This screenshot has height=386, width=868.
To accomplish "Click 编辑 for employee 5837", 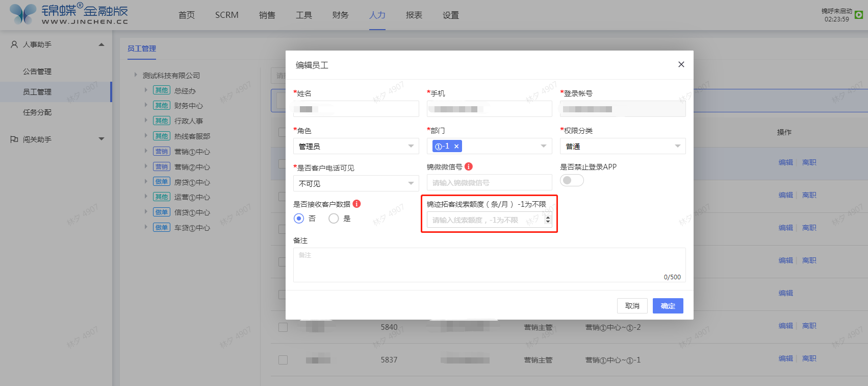I will (786, 358).
